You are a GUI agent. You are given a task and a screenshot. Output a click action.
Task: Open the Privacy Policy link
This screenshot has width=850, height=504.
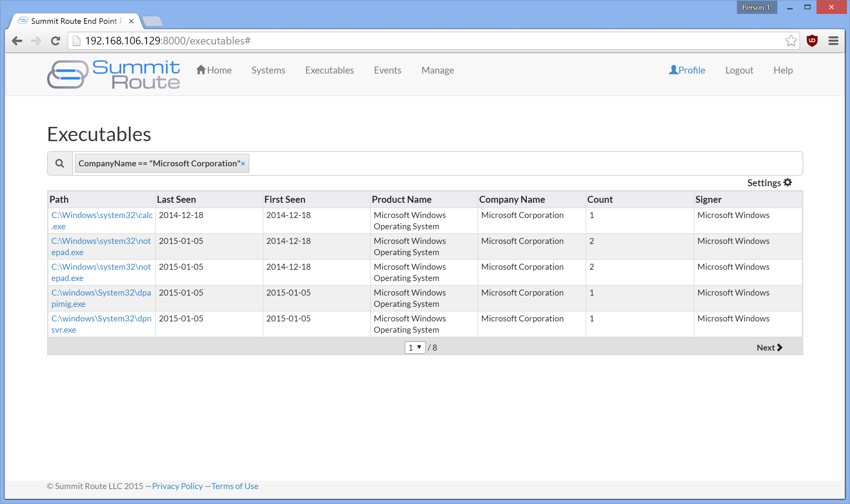click(177, 486)
